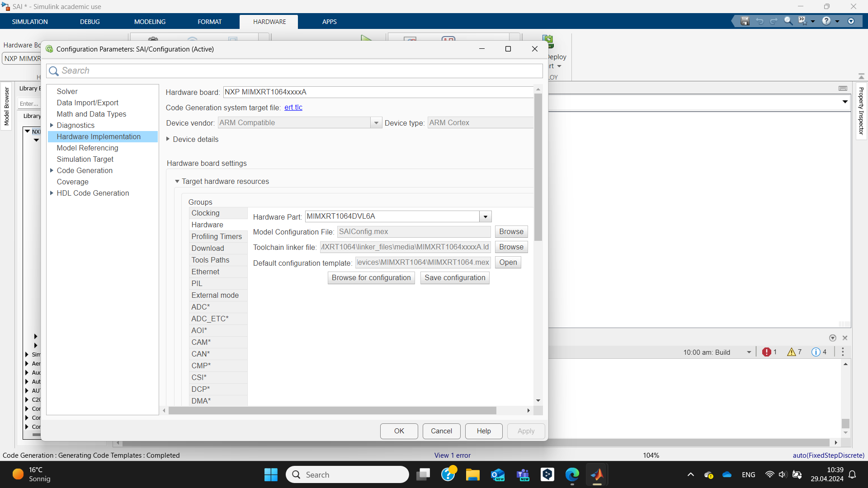
Task: Expand the Device details section
Action: [x=168, y=139]
